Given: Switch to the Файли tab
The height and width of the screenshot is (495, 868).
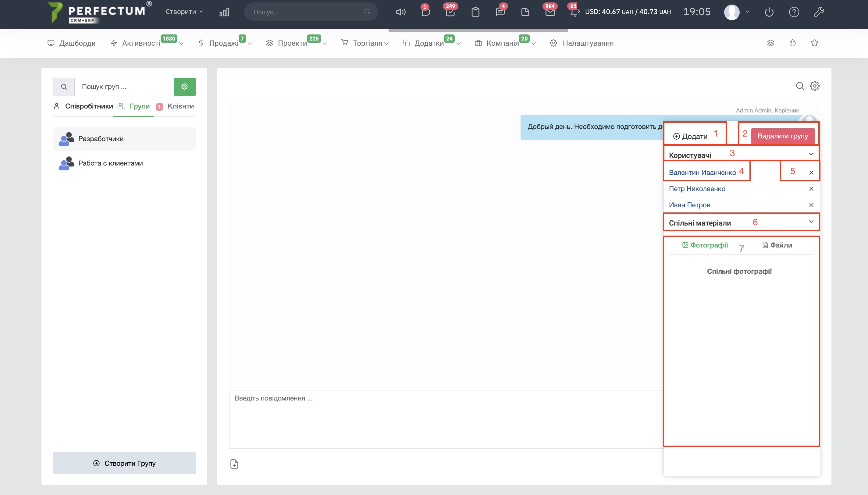Looking at the screenshot, I should [x=777, y=245].
